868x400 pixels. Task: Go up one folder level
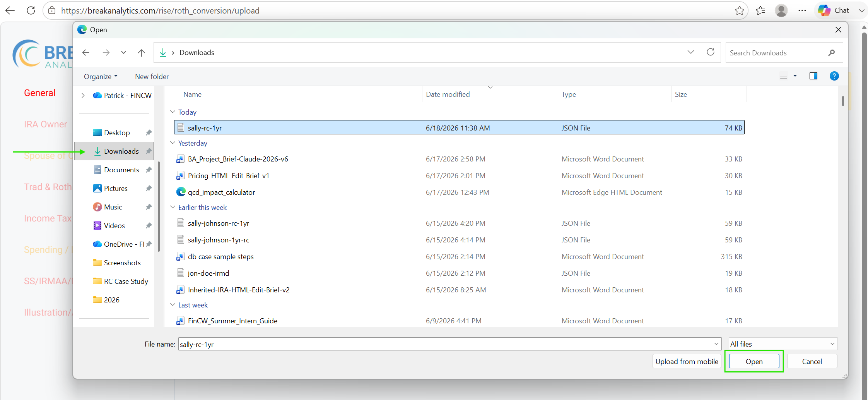click(x=142, y=52)
